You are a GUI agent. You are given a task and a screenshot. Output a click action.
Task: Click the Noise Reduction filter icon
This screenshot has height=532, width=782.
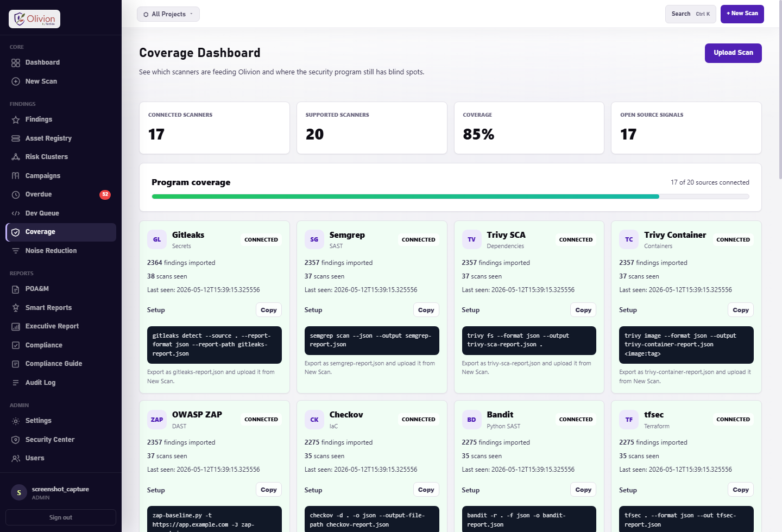click(16, 251)
